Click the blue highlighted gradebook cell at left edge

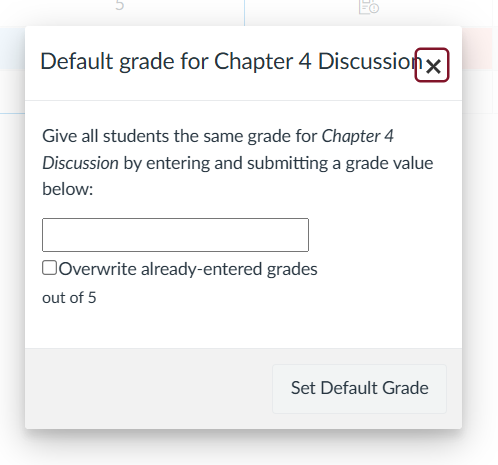tap(12, 48)
